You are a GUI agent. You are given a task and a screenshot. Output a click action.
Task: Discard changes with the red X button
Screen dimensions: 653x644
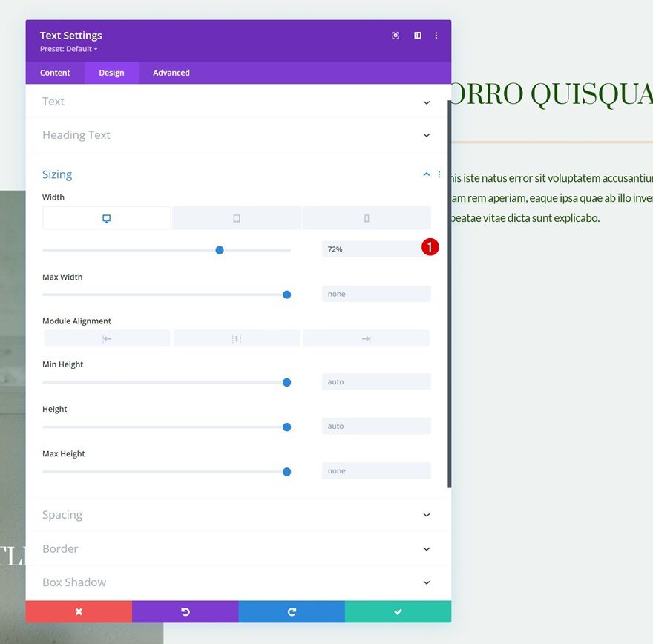coord(78,611)
